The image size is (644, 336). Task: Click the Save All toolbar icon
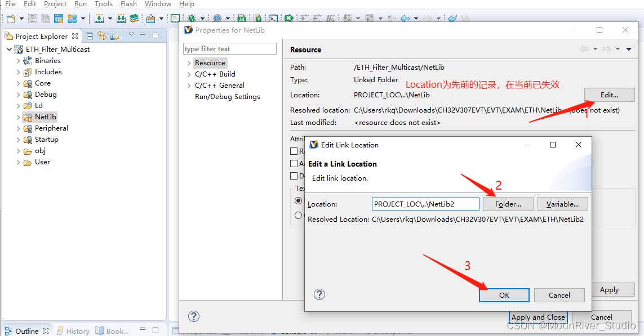click(x=46, y=19)
